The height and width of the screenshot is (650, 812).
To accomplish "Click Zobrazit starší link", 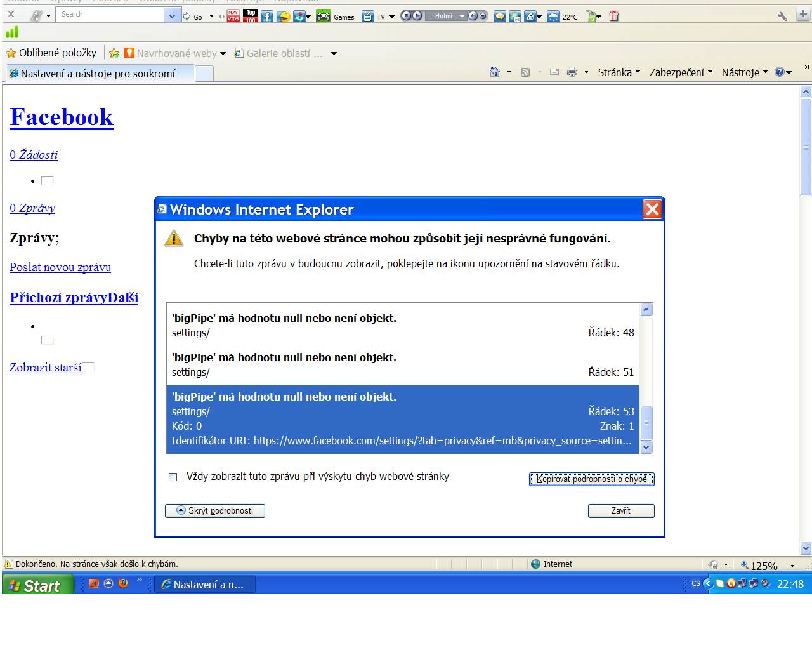I will pyautogui.click(x=46, y=367).
